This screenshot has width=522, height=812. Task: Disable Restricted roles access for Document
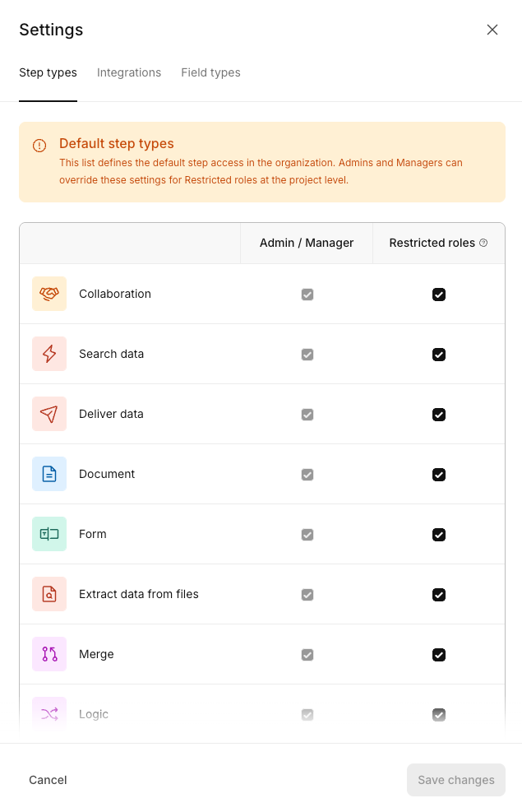point(439,475)
